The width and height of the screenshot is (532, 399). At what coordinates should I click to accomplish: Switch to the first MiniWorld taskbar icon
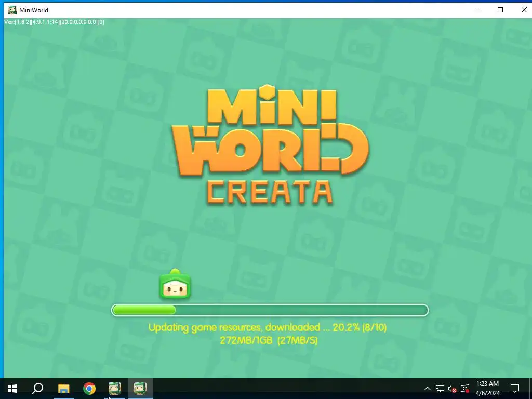(115, 389)
